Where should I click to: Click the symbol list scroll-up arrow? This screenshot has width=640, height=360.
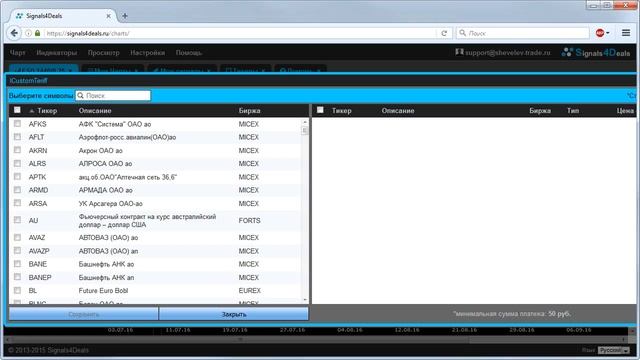[x=305, y=122]
